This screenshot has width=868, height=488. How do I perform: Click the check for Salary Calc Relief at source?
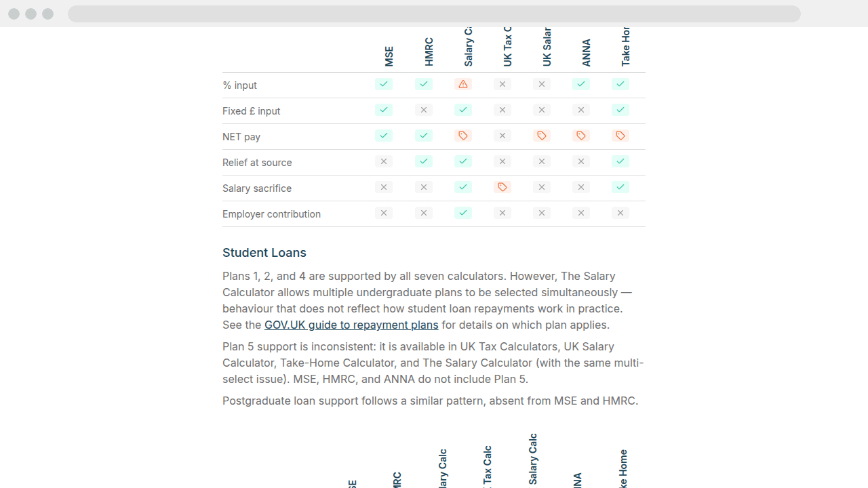463,161
